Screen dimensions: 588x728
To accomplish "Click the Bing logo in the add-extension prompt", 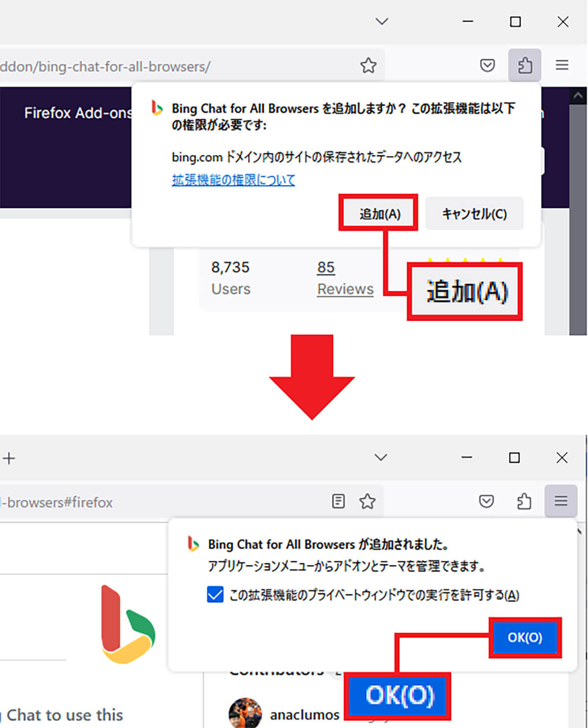I will [x=157, y=107].
